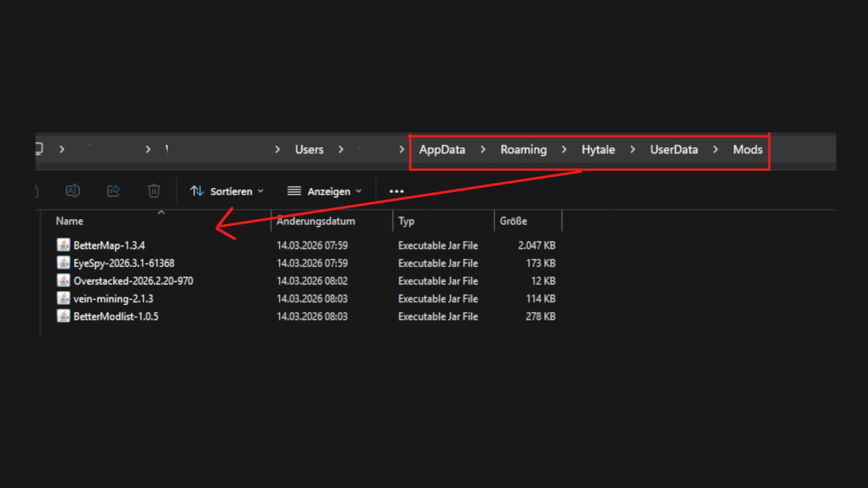Select the Overstacked-2026.2.20-970 file name
The width and height of the screenshot is (868, 488).
tap(133, 281)
